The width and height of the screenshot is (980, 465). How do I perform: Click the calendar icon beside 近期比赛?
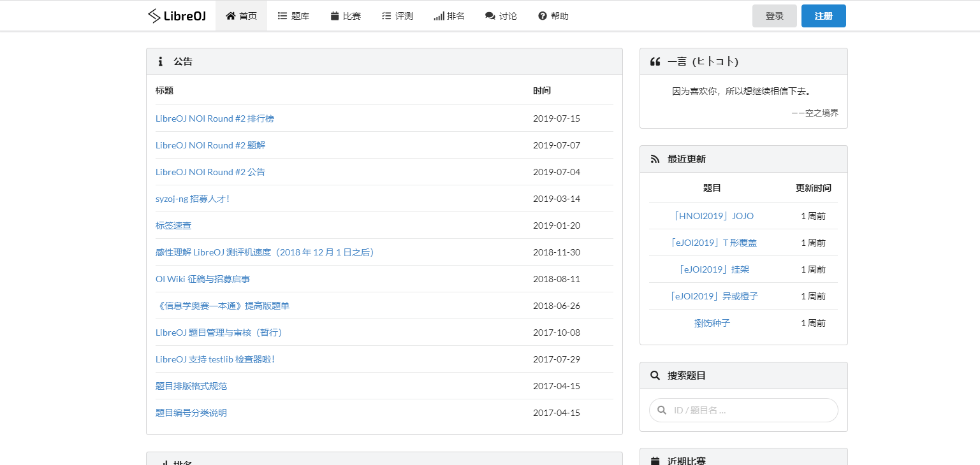point(655,461)
